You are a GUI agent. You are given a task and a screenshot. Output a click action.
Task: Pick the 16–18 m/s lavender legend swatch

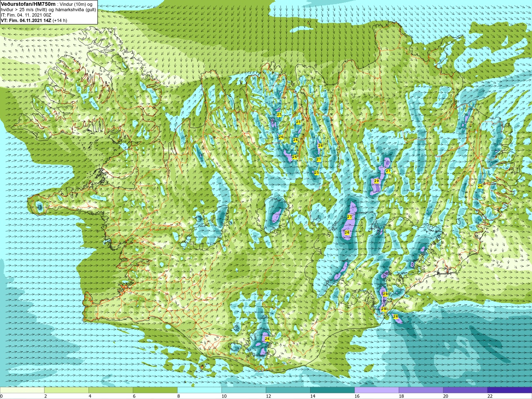377,390
